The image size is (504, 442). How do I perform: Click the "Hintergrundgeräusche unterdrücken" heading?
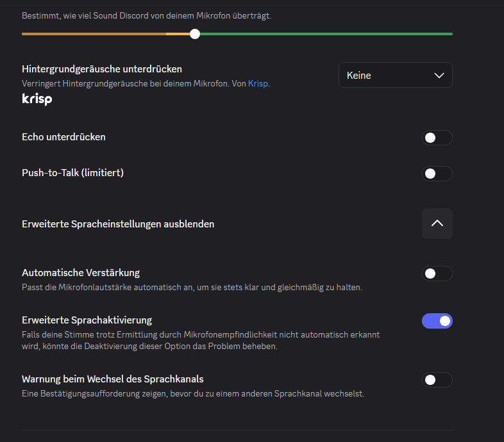tap(102, 69)
